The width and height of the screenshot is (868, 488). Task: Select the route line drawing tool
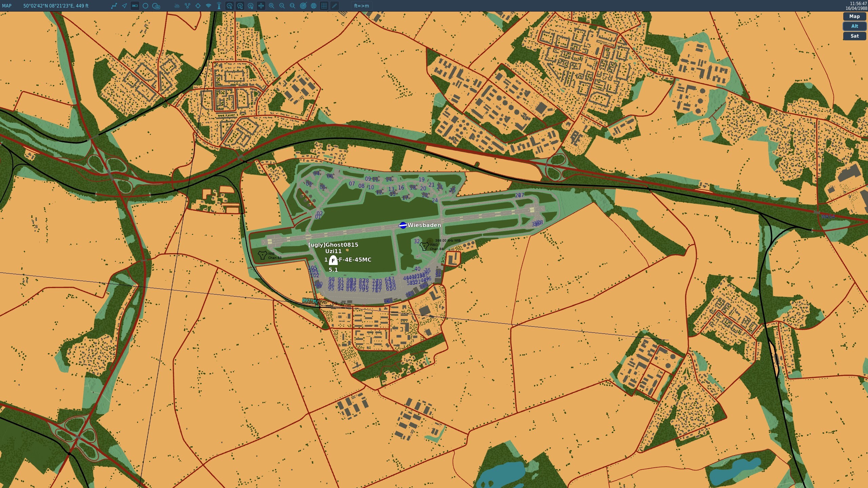click(x=114, y=6)
